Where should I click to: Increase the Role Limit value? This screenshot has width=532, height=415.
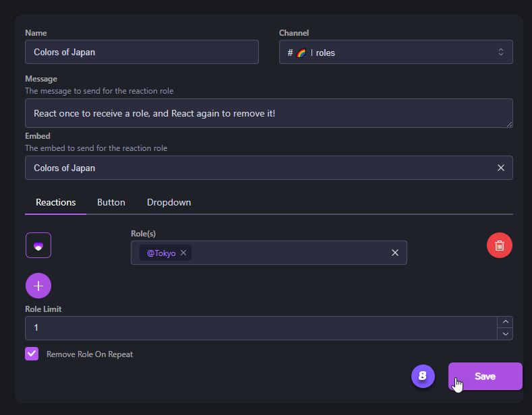point(505,322)
